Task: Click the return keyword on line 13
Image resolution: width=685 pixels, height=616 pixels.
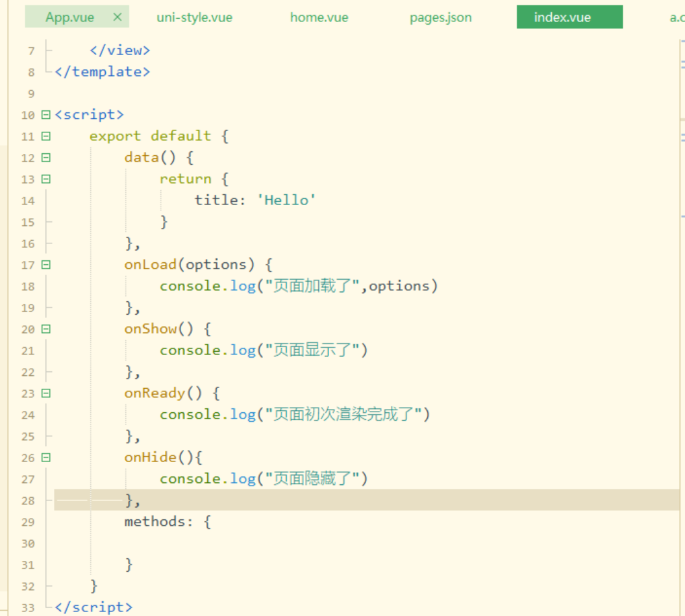Action: coord(185,179)
